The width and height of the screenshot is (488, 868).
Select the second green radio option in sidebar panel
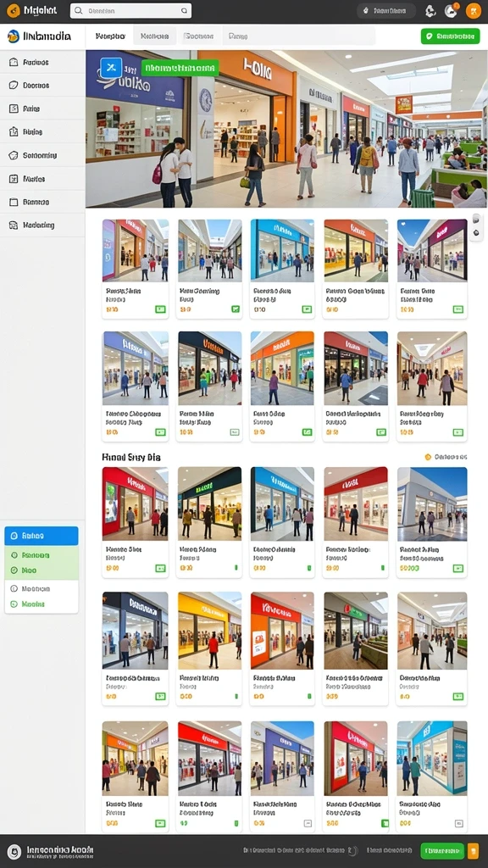(14, 570)
